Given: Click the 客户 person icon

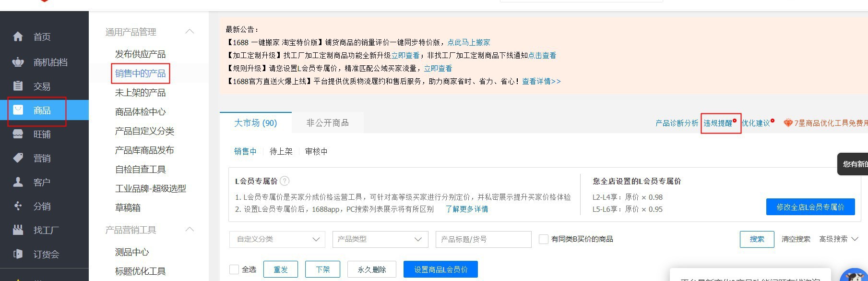Looking at the screenshot, I should click(18, 182).
